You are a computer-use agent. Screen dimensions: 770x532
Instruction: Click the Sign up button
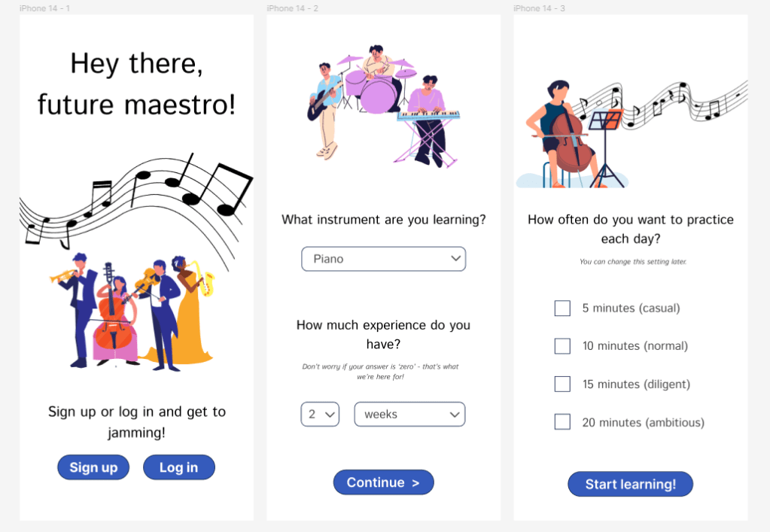point(93,467)
